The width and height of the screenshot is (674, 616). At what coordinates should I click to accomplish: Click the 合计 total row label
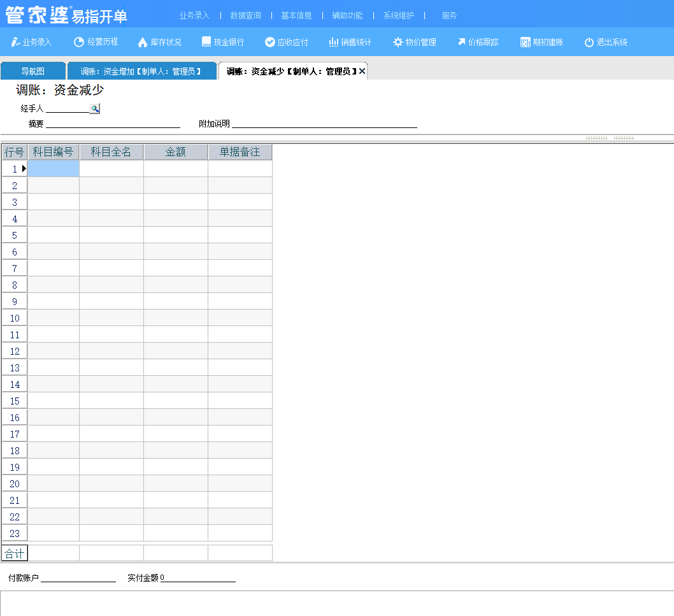[x=15, y=553]
